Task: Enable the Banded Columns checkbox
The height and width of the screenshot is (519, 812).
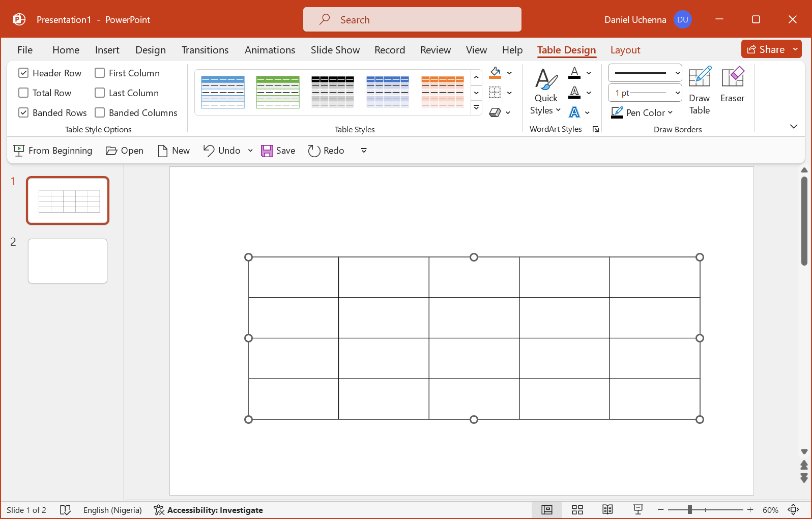Action: click(x=100, y=113)
